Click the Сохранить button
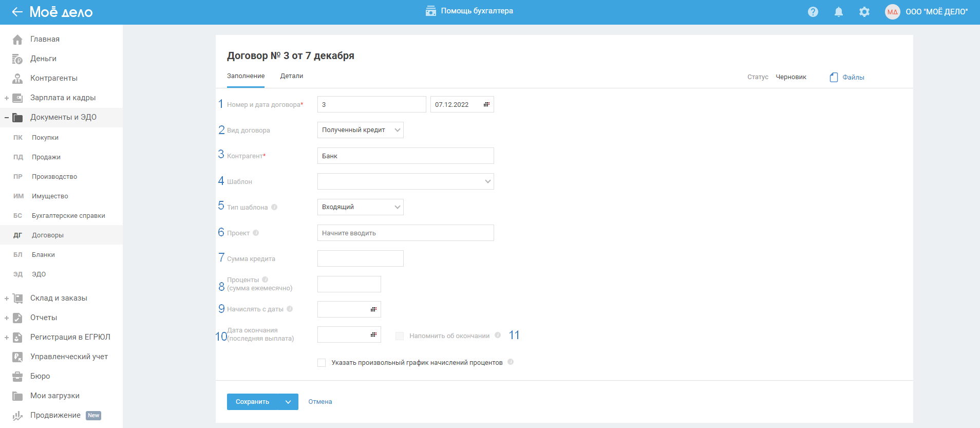 click(252, 402)
